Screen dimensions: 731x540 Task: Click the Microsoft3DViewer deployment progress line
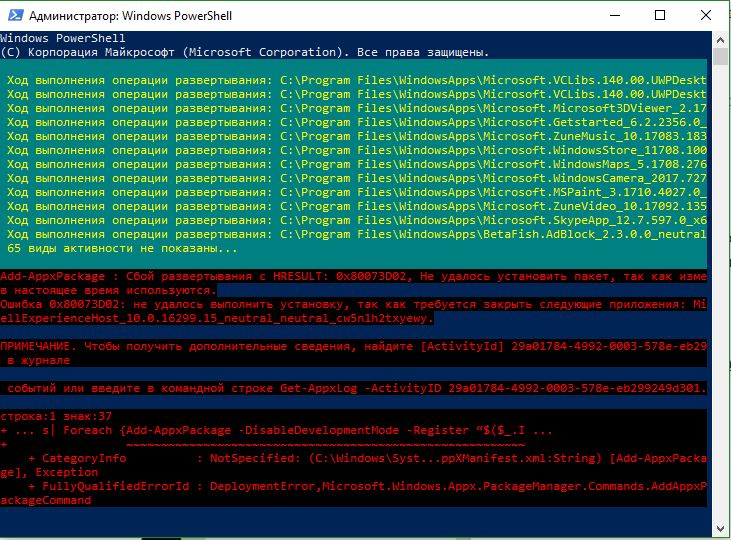click(357, 108)
